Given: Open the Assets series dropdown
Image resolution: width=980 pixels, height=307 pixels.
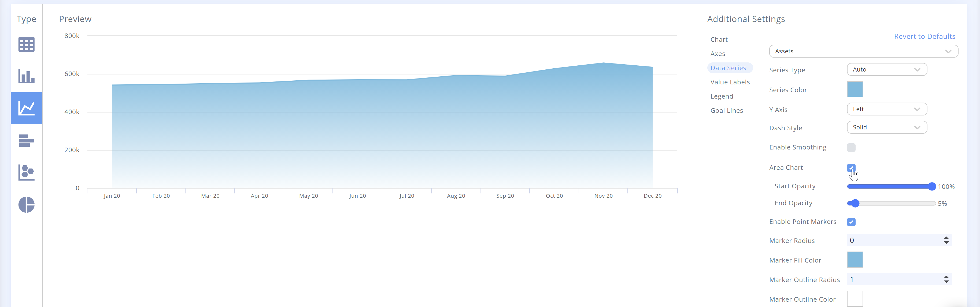Looking at the screenshot, I should (863, 51).
